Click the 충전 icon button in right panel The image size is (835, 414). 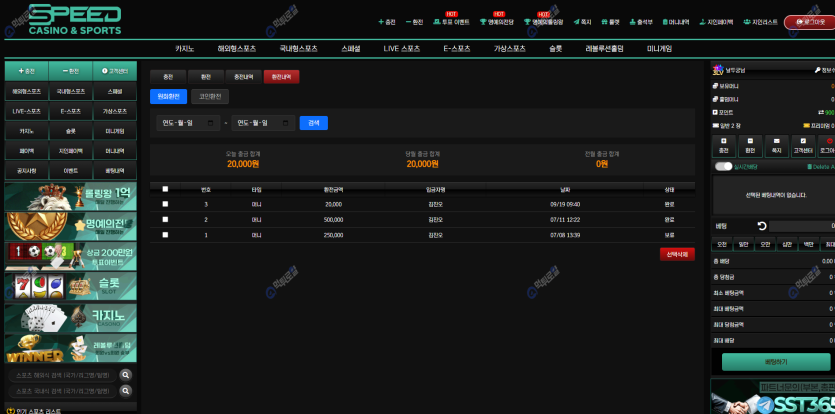724,145
